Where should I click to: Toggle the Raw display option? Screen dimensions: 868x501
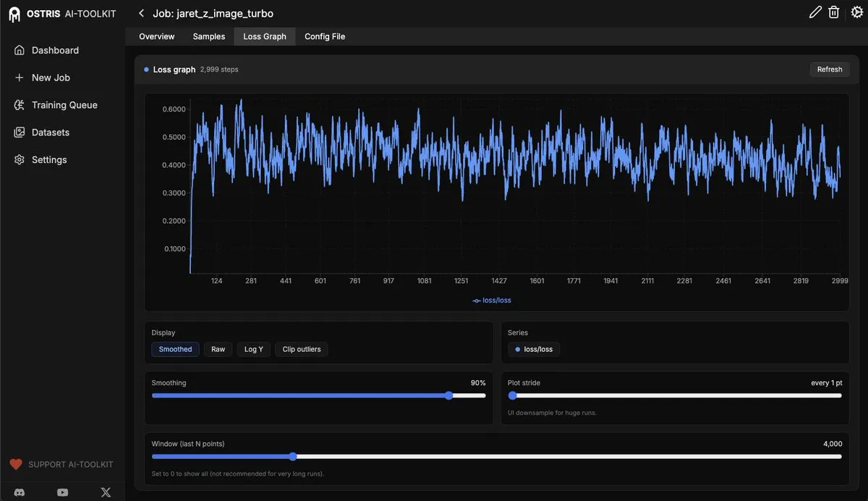click(x=218, y=349)
